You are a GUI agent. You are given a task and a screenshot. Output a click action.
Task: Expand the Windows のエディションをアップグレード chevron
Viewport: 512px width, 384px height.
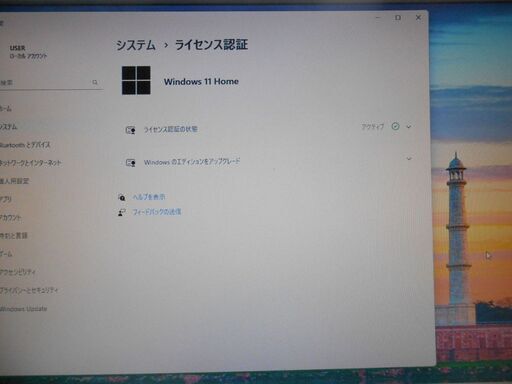click(409, 159)
